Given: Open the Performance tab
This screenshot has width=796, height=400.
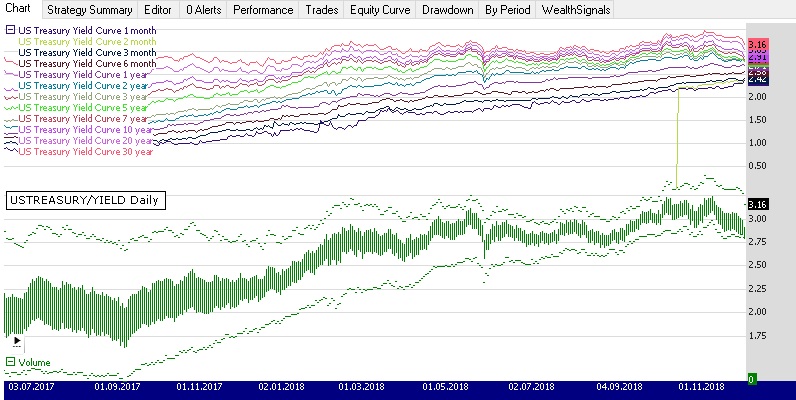Looking at the screenshot, I should click(x=264, y=10).
